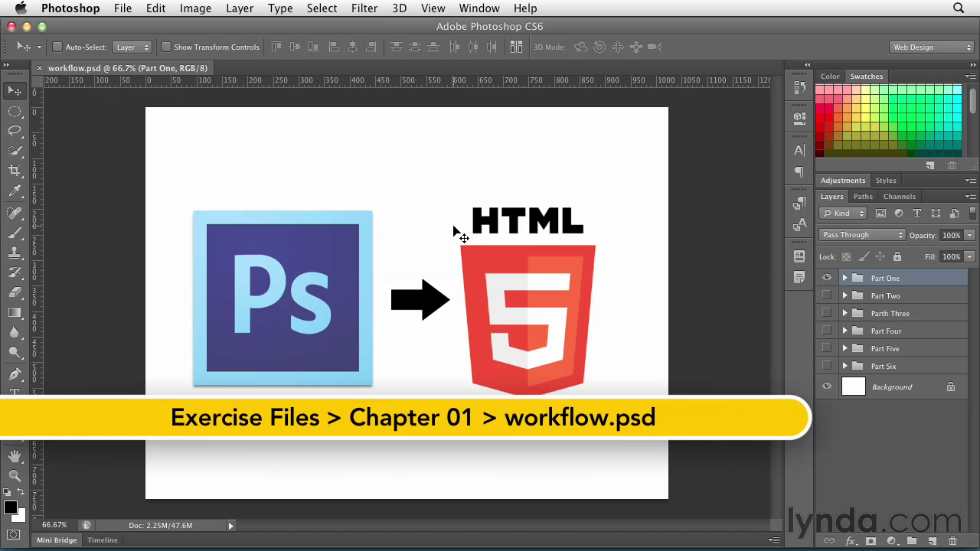Show the Part Two layer group
980x551 pixels.
pos(827,295)
